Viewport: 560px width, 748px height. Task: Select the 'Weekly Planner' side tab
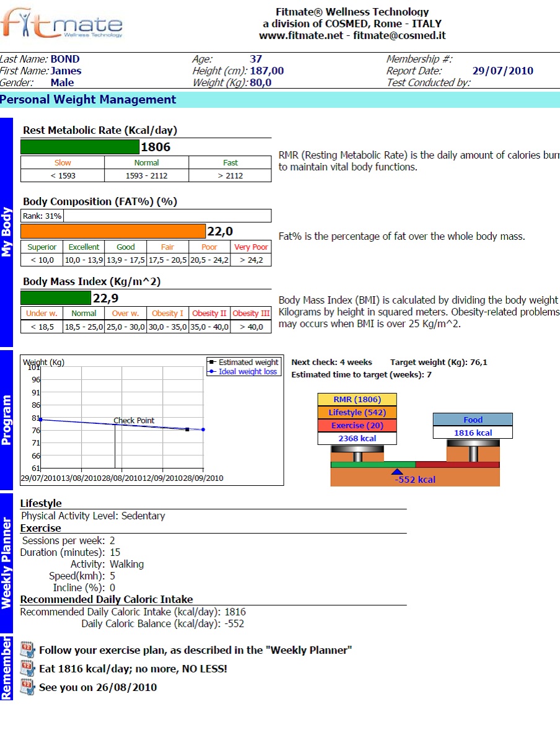[6, 563]
